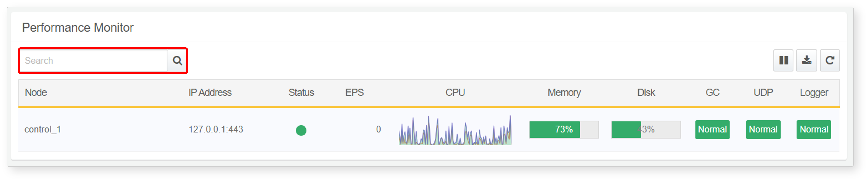The image size is (868, 181).
Task: Download the performance monitor data
Action: [806, 61]
